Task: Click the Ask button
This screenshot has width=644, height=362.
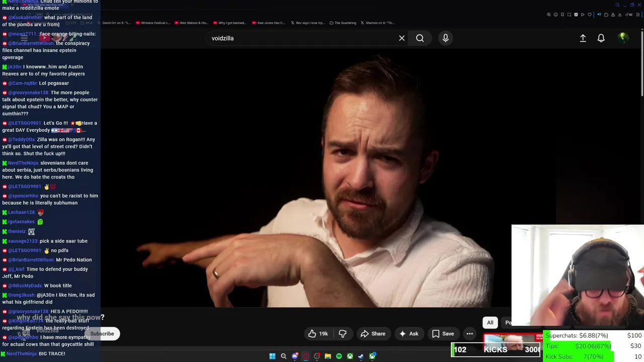Action: 409,334
